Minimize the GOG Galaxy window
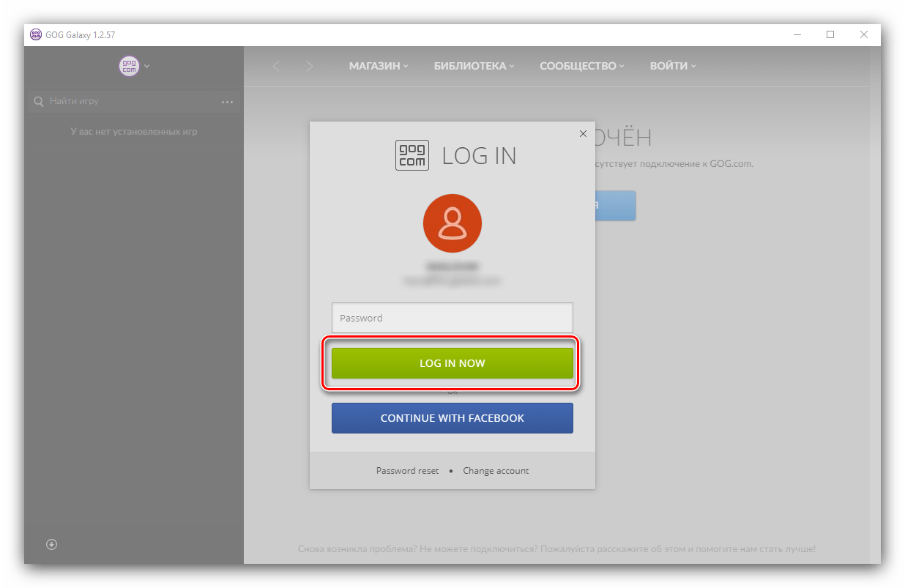905x588 pixels. click(797, 34)
